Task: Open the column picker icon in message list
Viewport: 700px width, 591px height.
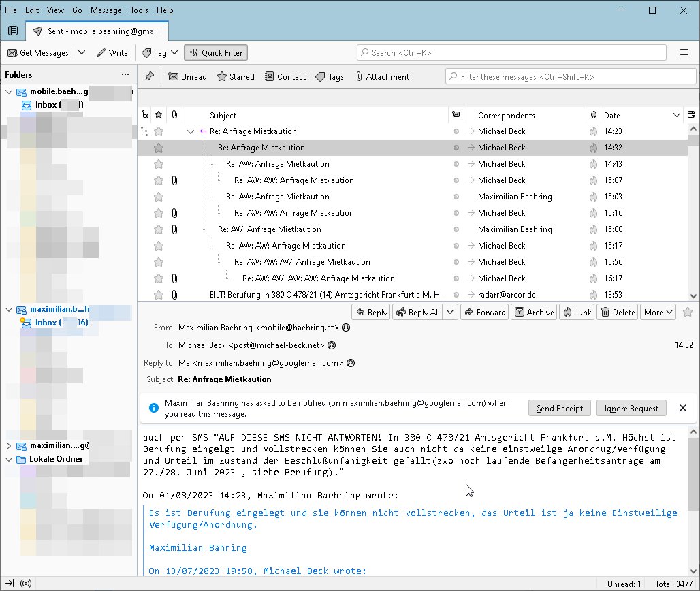Action: pos(692,115)
